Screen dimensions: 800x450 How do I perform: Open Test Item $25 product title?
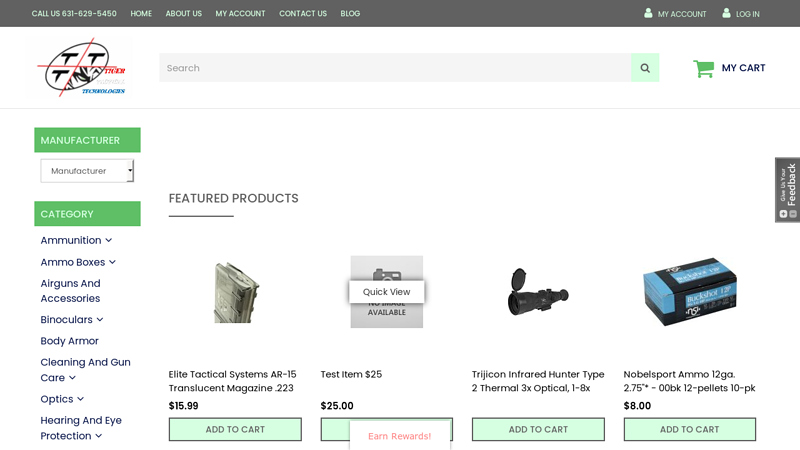(351, 374)
